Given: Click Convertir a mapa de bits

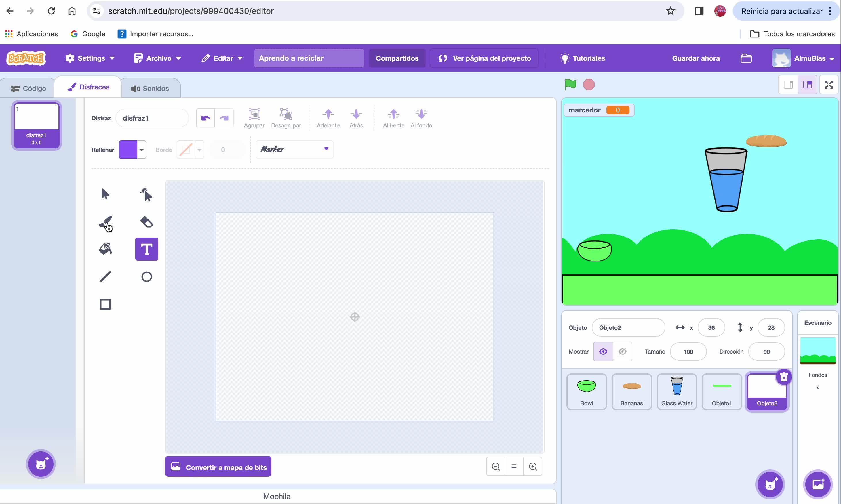Looking at the screenshot, I should (x=218, y=467).
